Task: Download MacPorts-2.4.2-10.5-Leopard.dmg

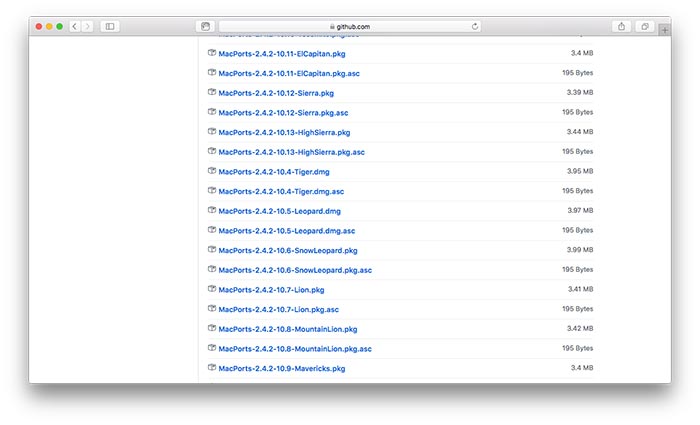Action: [279, 211]
